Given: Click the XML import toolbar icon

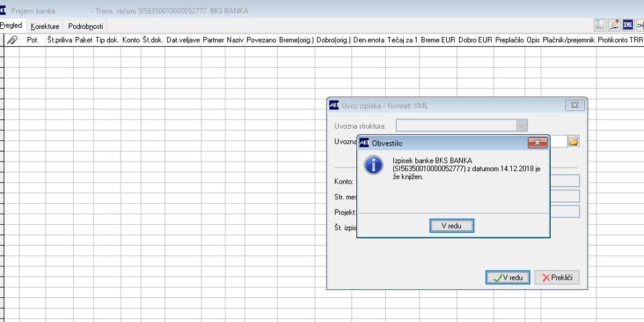Looking at the screenshot, I should click(x=628, y=25).
